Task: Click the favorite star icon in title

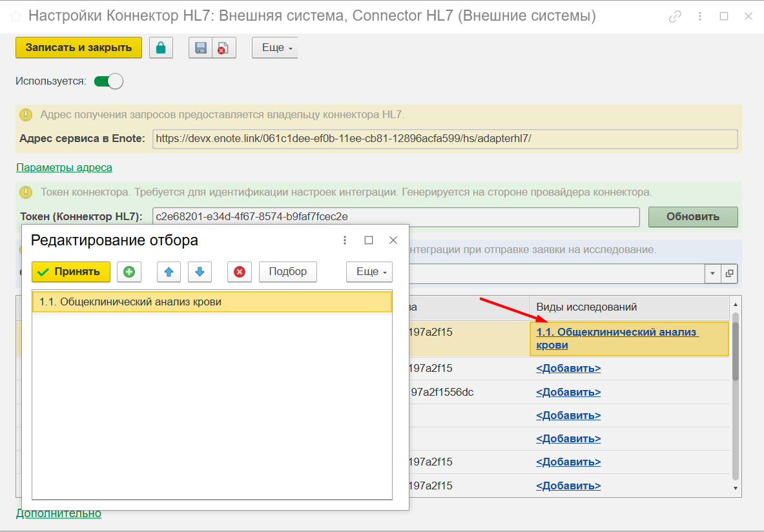Action: 15,16
